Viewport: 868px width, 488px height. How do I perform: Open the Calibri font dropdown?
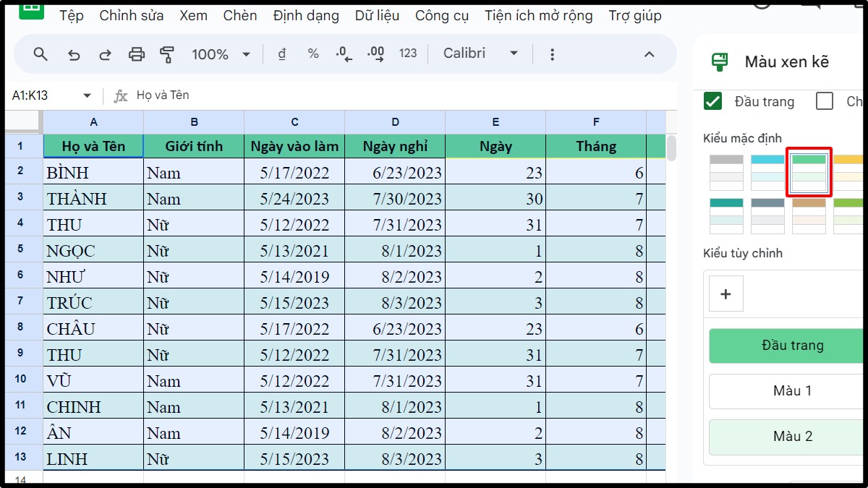(x=481, y=54)
